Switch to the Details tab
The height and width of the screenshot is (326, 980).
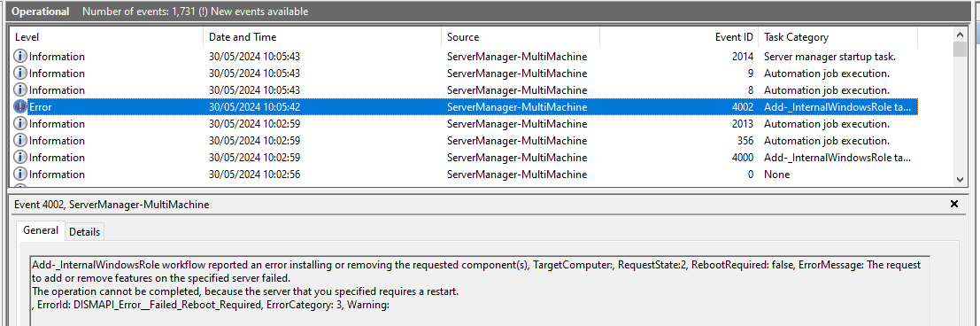click(x=84, y=231)
